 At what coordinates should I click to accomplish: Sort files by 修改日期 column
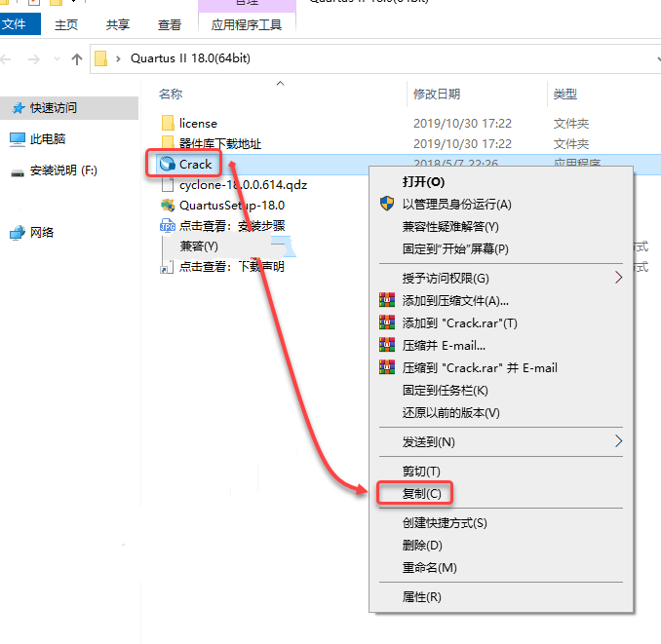pos(437,94)
